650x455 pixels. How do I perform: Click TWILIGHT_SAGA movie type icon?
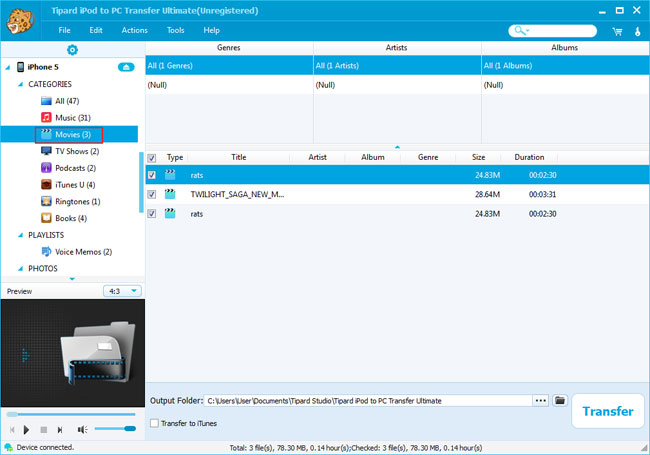click(x=170, y=194)
